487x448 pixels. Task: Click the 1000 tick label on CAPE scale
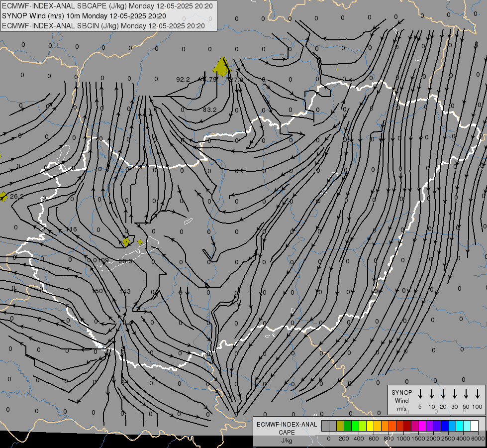(x=403, y=439)
